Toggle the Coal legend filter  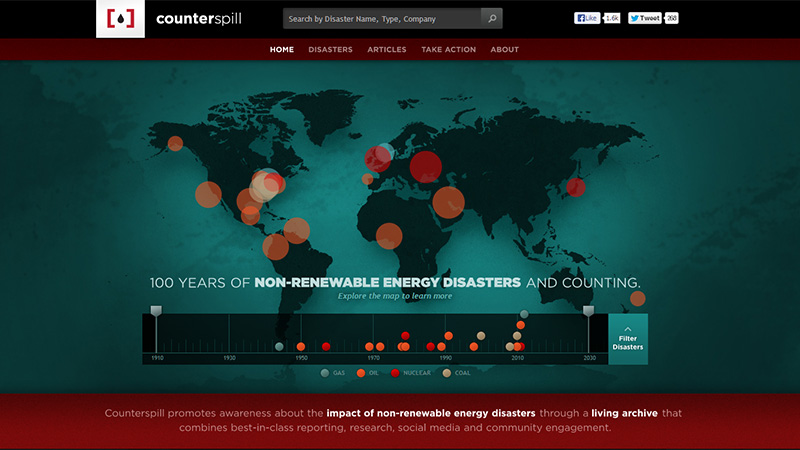(457, 373)
